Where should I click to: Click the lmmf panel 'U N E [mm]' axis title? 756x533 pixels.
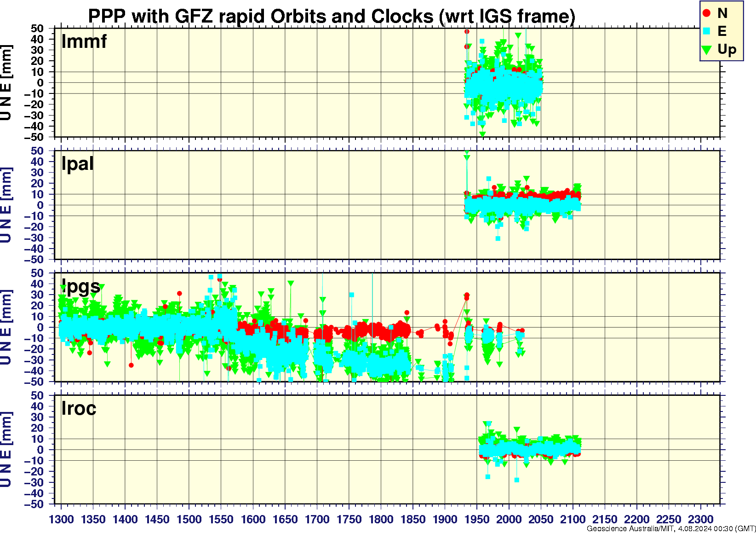tap(6, 83)
